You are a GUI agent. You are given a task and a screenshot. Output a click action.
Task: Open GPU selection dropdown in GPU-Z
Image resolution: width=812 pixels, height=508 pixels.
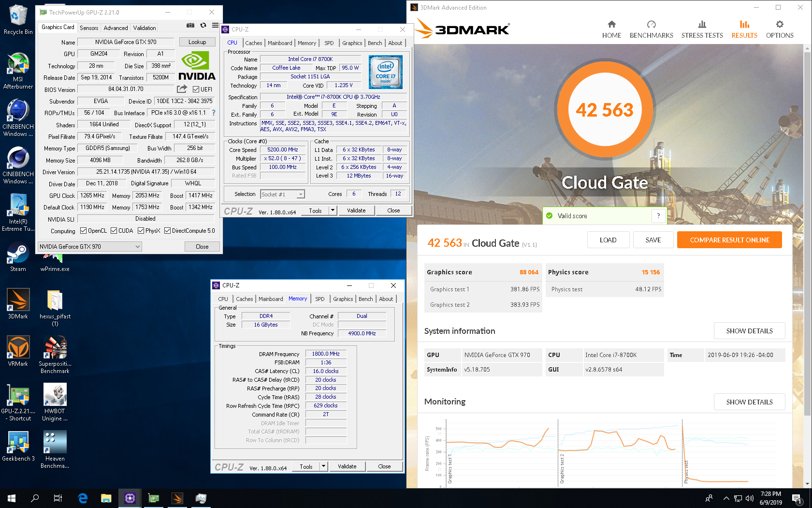coord(90,247)
